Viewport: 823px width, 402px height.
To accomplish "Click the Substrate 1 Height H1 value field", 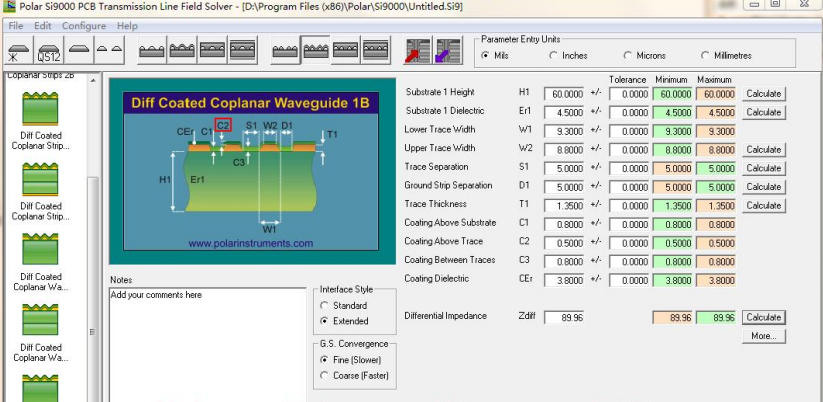I will [x=564, y=93].
